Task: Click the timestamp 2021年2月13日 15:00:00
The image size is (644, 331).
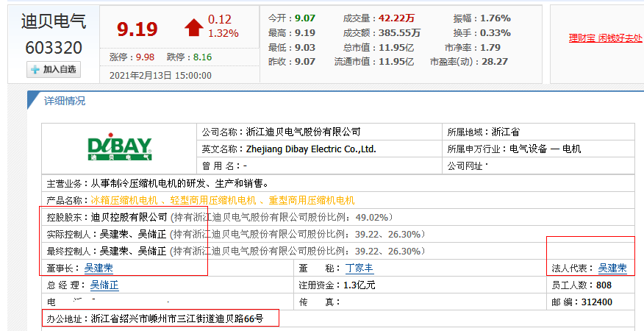Action: pos(160,76)
